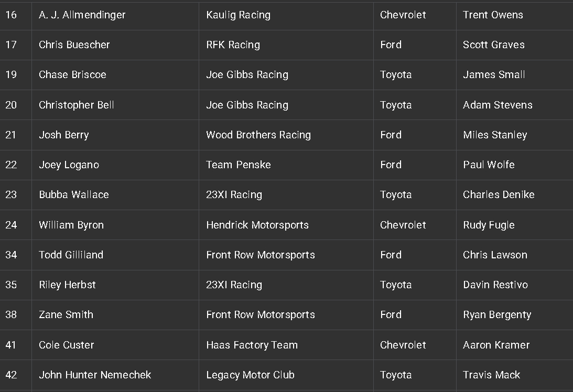Viewport: 573px width, 392px height.
Task: Select Rudy Fugle in the table
Action: tap(489, 225)
